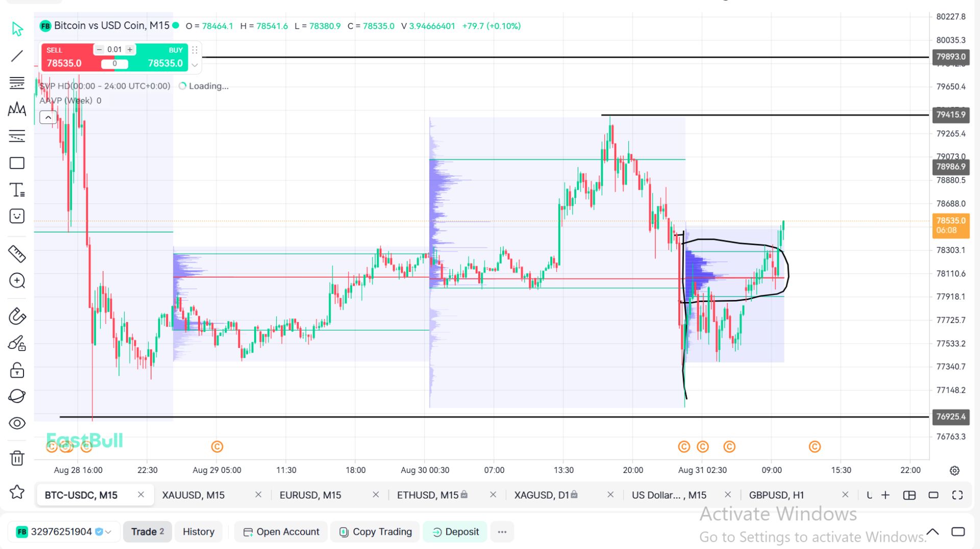Open chart settings gear icon
The height and width of the screenshot is (549, 980).
click(954, 470)
